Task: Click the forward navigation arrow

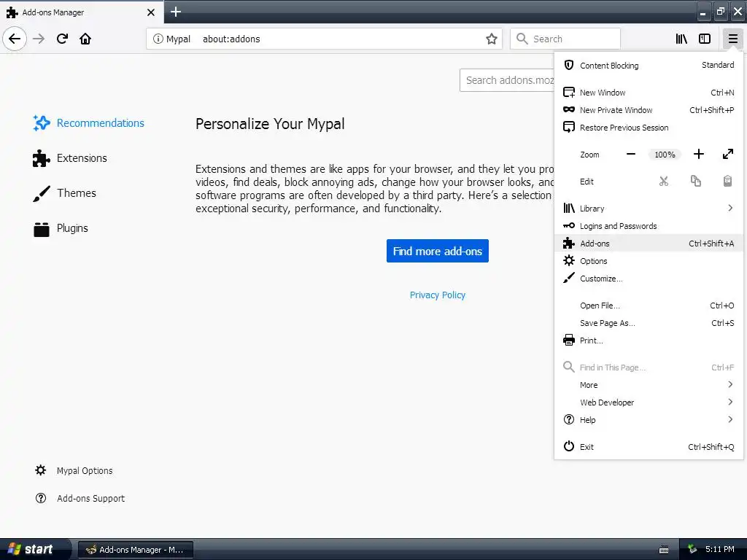Action: (39, 39)
